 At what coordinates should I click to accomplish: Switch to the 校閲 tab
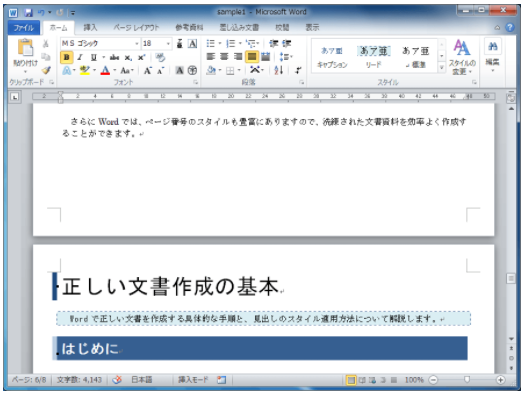282,28
